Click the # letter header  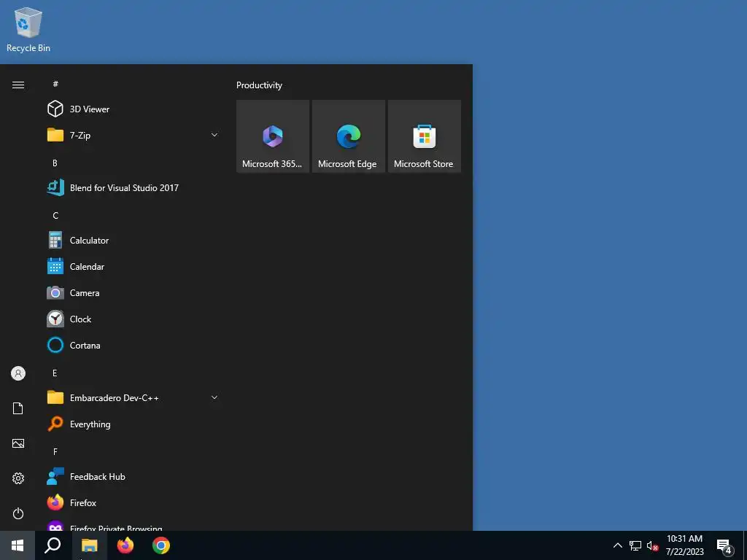[55, 84]
